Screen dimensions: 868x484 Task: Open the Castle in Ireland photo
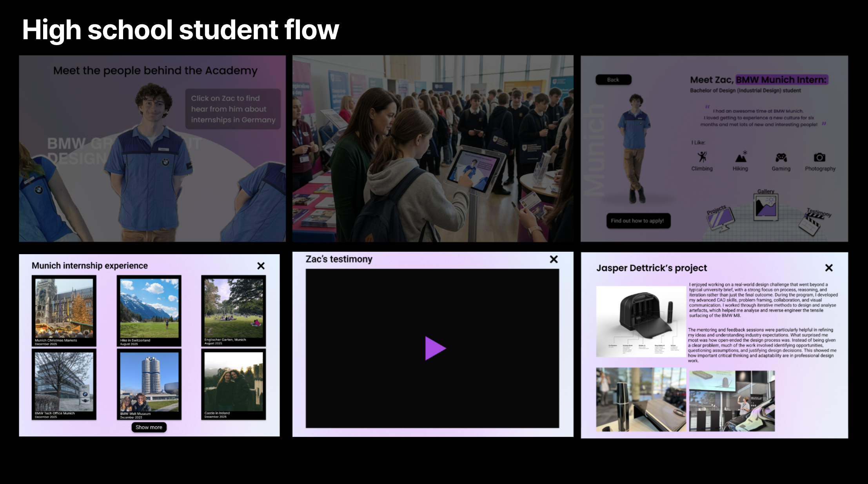click(x=234, y=384)
